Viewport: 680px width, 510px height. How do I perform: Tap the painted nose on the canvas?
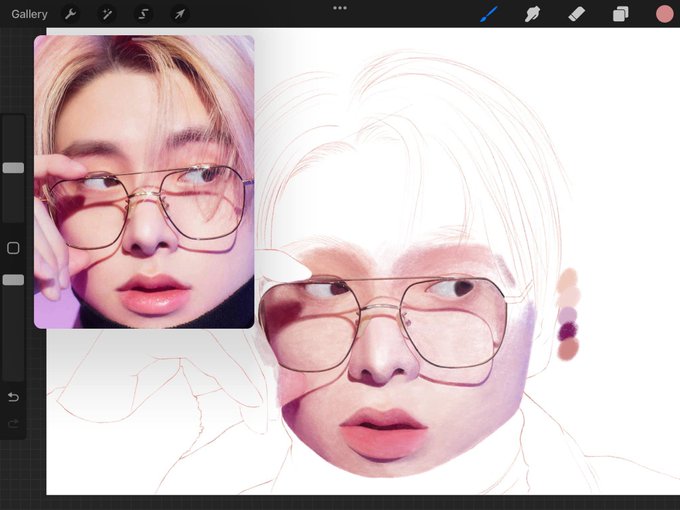tap(383, 353)
